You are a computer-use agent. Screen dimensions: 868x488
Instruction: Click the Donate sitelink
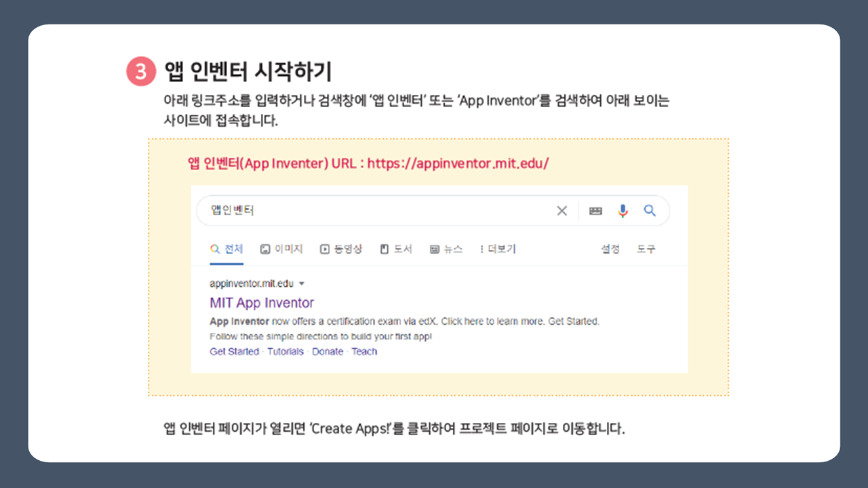(x=328, y=351)
